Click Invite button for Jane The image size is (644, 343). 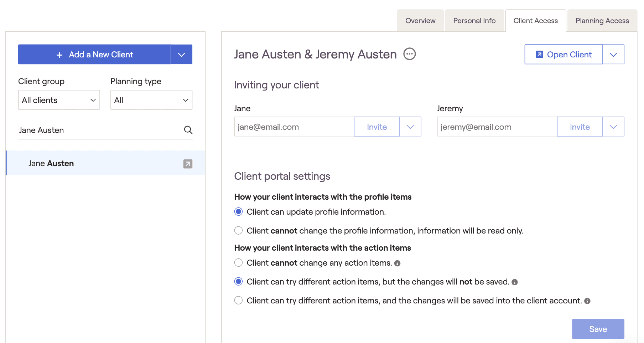tap(376, 127)
